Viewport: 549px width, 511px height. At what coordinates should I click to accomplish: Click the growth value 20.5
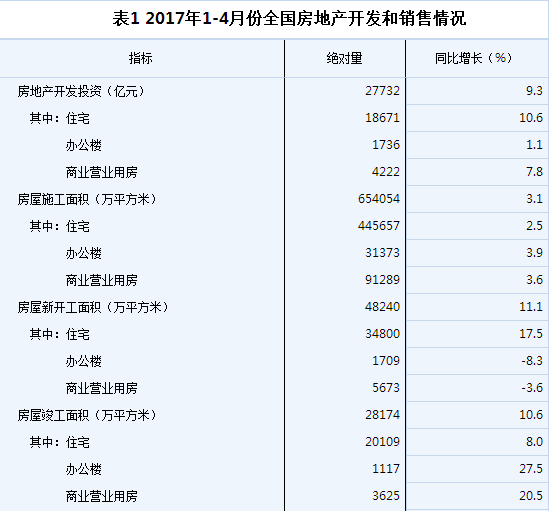pyautogui.click(x=531, y=496)
